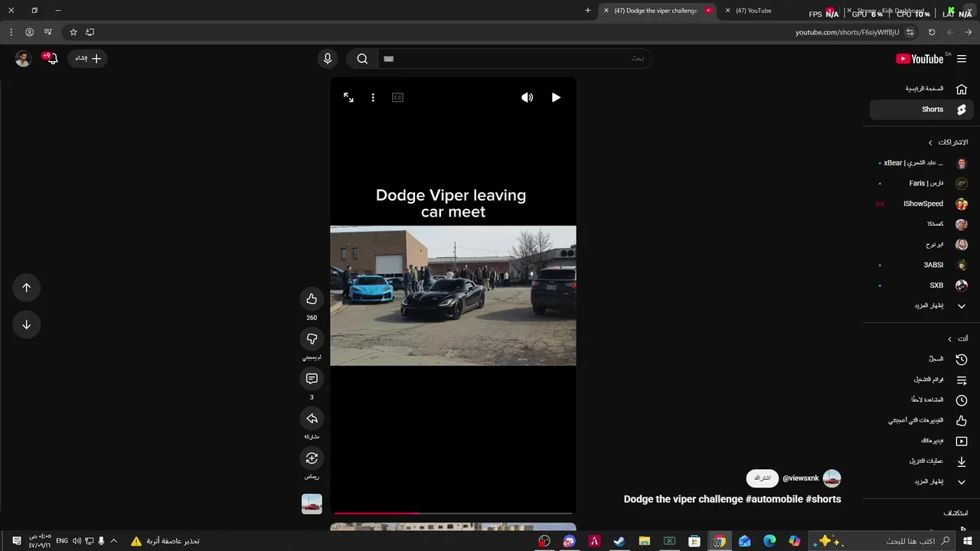Bookmark this page with the star
980x551 pixels.
pos(73,32)
